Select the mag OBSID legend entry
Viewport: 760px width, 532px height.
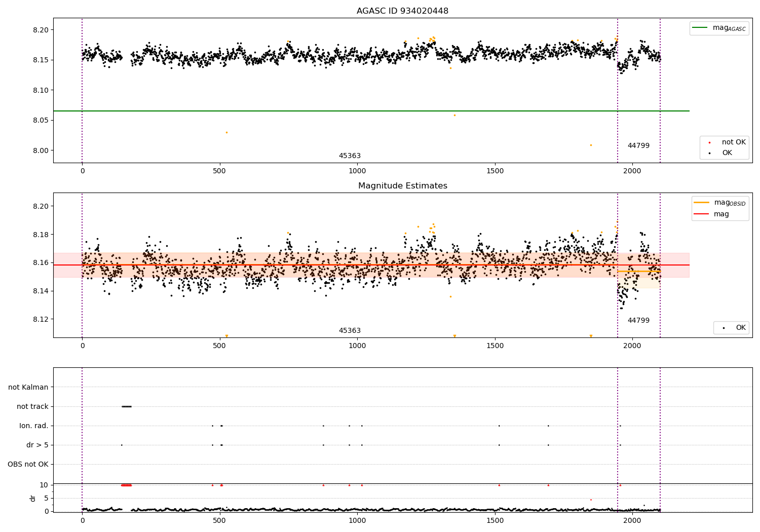[x=720, y=203]
